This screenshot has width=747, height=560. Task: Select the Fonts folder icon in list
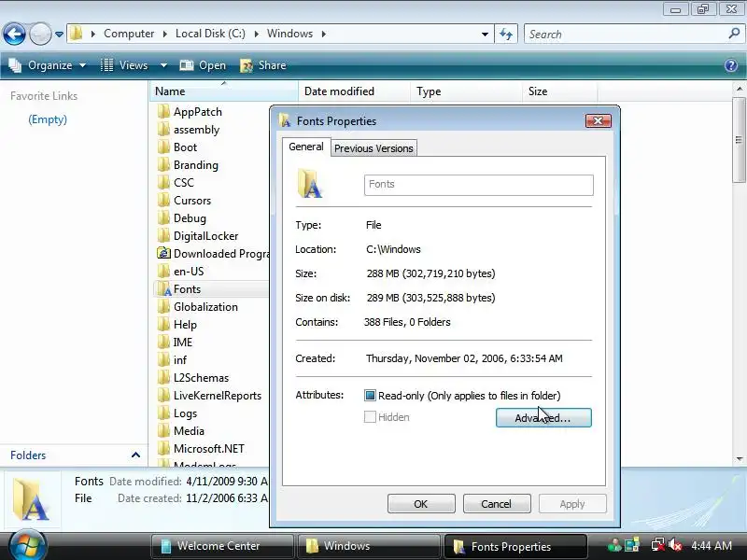pyautogui.click(x=163, y=288)
